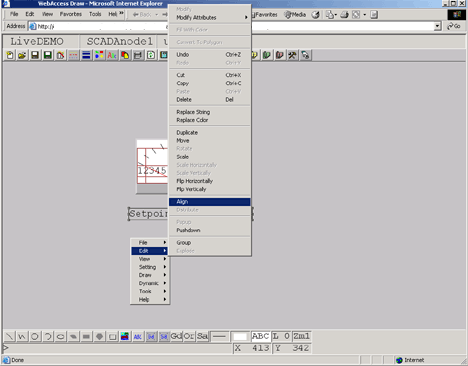Toggle the Or ortho button

pyautogui.click(x=189, y=336)
